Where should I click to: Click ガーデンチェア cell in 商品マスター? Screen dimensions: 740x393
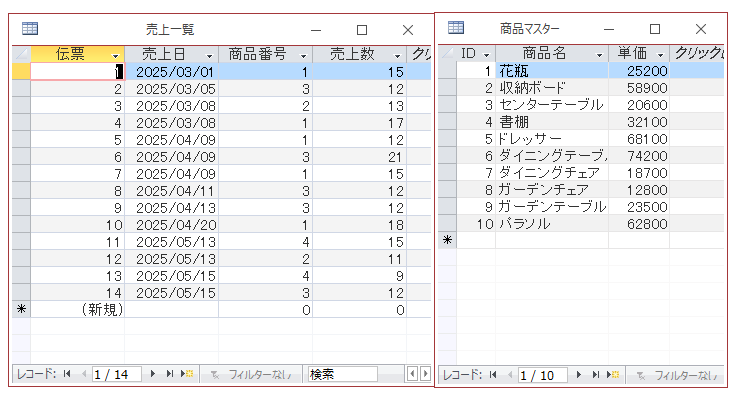pos(552,190)
